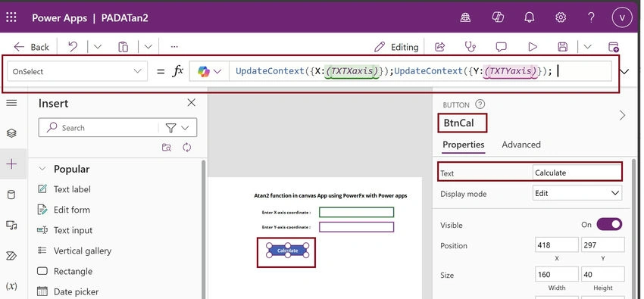The width and height of the screenshot is (644, 299).
Task: Click the paste clipboard icon
Action: pos(123,47)
